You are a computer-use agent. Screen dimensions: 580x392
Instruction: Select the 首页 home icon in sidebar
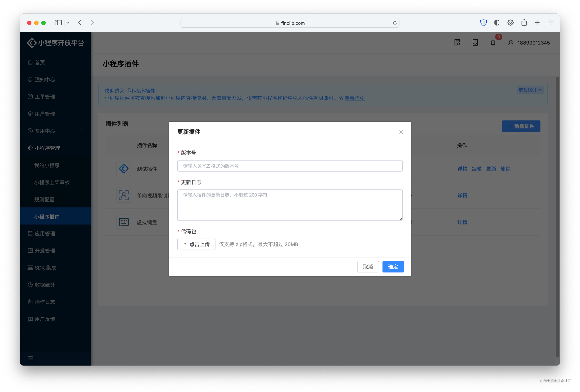coord(30,62)
